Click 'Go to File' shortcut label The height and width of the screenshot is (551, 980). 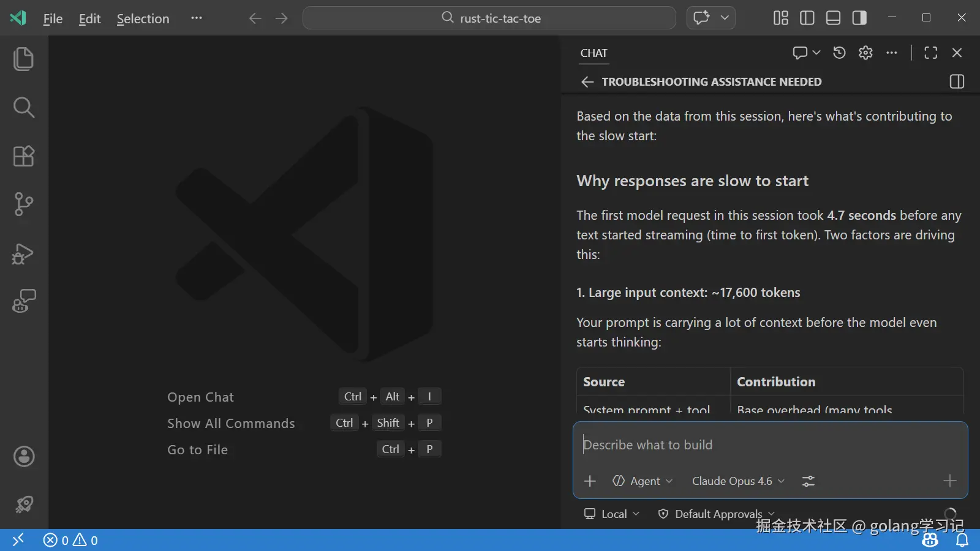coord(198,450)
